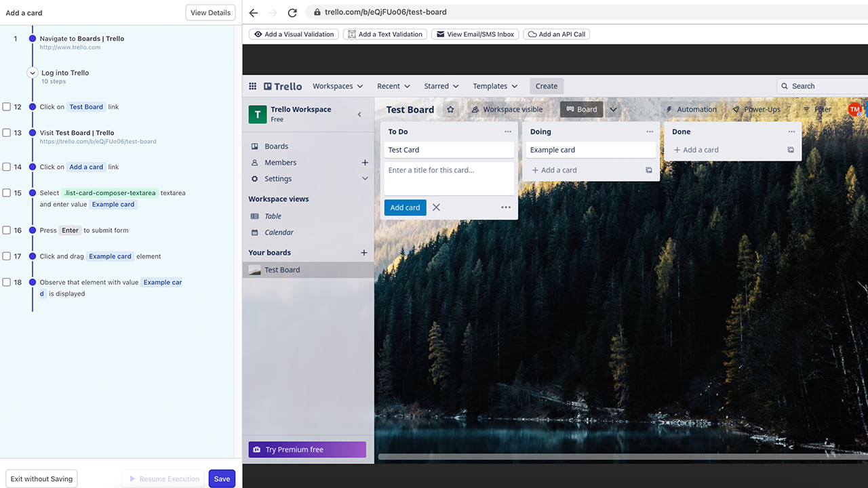
Task: Open the Calendar workspace view
Action: pyautogui.click(x=279, y=232)
